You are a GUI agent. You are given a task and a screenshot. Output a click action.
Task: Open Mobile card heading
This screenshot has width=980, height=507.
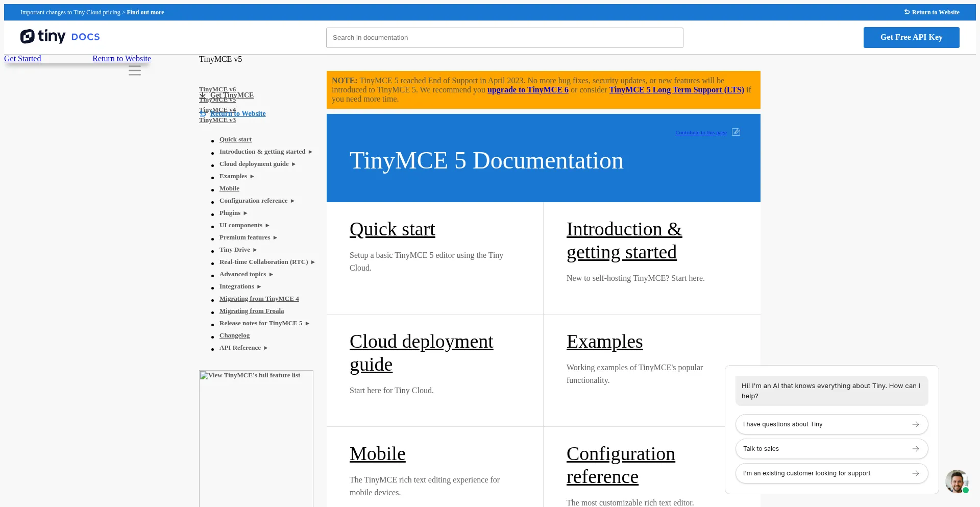pos(378,454)
